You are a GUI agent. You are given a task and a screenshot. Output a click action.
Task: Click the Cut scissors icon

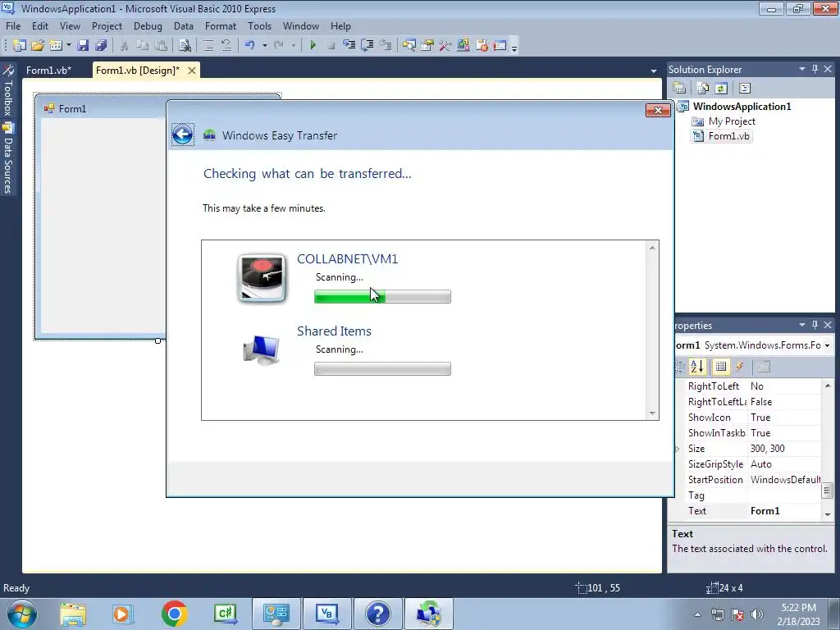point(125,46)
